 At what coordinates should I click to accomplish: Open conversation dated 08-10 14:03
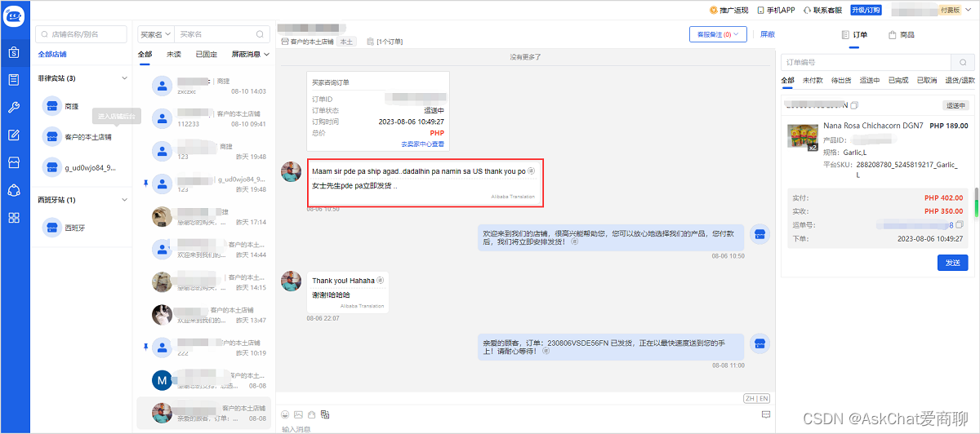click(204, 86)
